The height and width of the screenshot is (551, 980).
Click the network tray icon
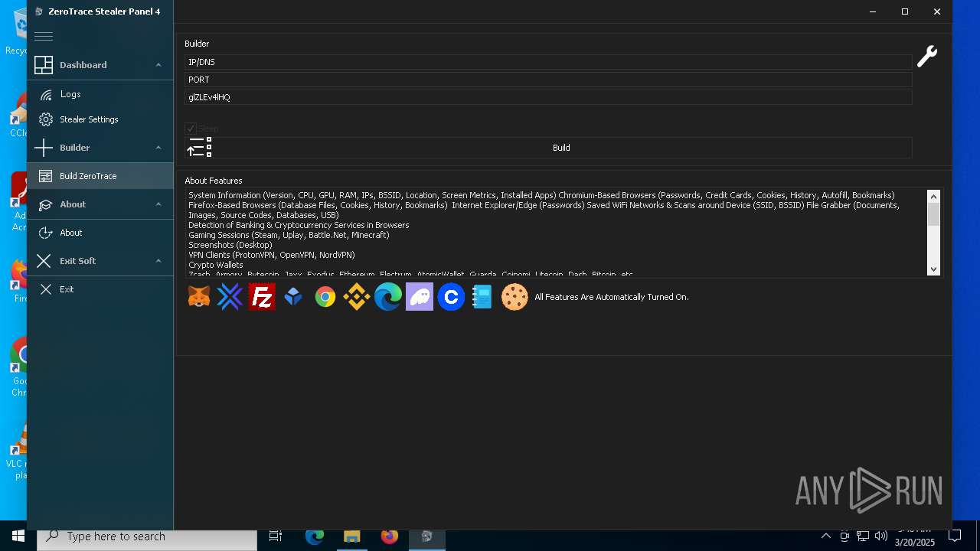[x=863, y=536]
